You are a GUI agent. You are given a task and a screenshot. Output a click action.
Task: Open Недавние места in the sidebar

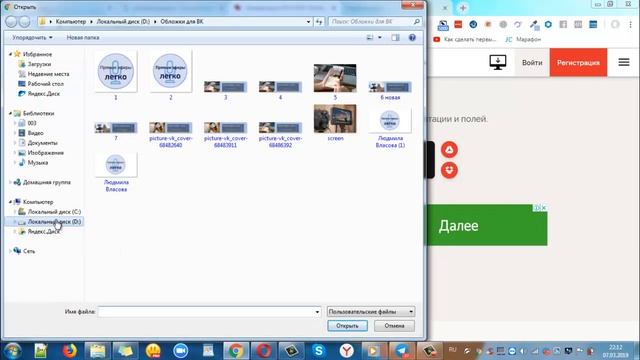(x=48, y=74)
